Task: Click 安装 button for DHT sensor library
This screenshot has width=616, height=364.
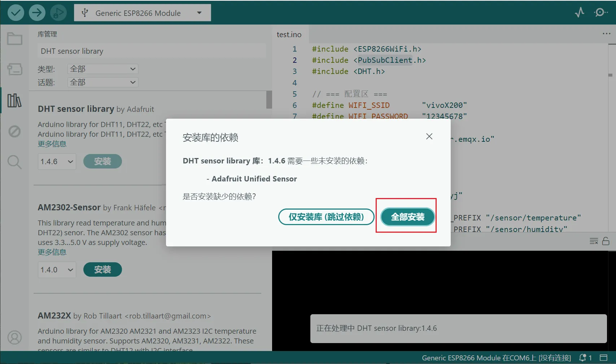Action: [x=102, y=161]
